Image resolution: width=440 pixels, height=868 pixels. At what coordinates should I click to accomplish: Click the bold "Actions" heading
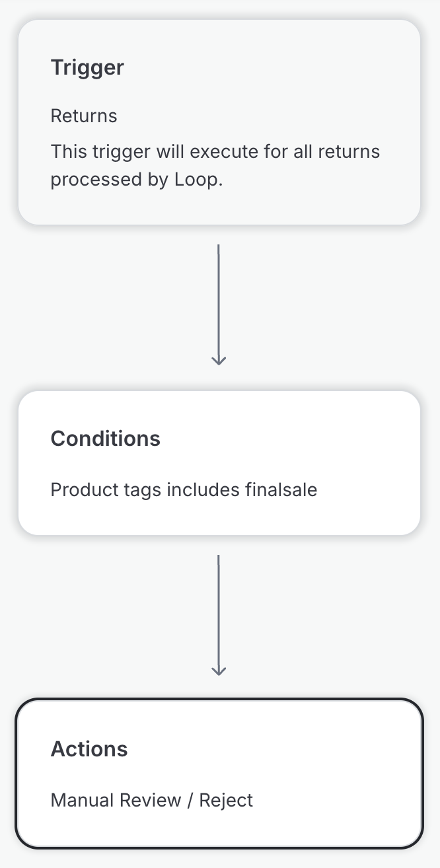(89, 749)
